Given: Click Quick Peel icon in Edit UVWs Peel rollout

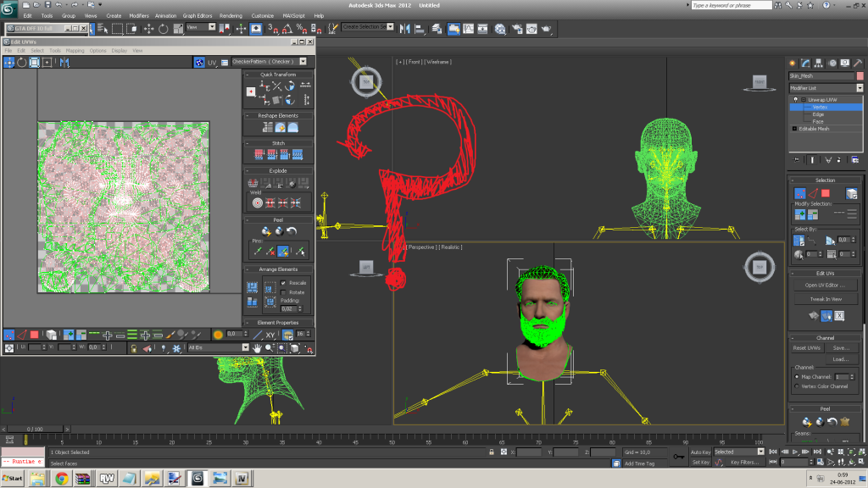Looking at the screenshot, I should (x=266, y=231).
